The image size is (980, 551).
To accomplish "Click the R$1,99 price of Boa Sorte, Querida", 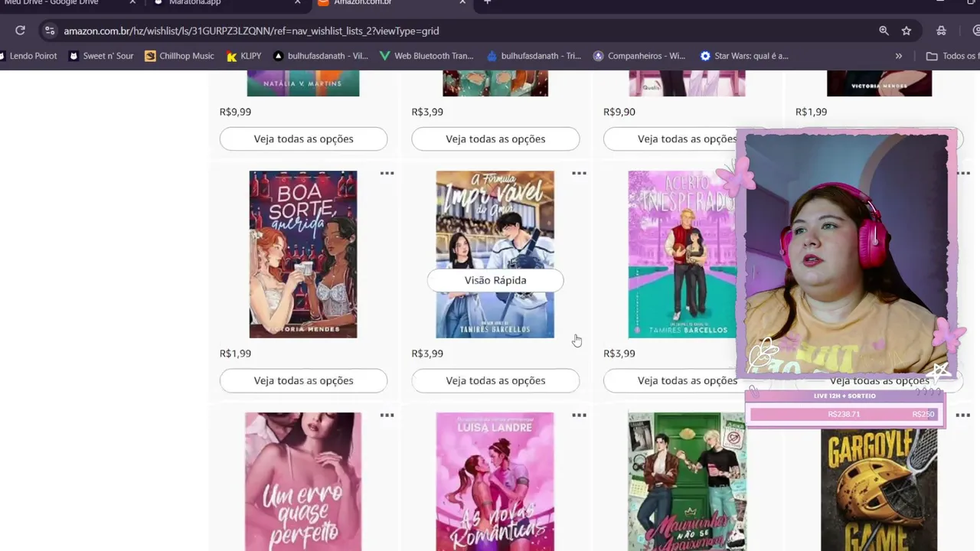I will coord(235,354).
